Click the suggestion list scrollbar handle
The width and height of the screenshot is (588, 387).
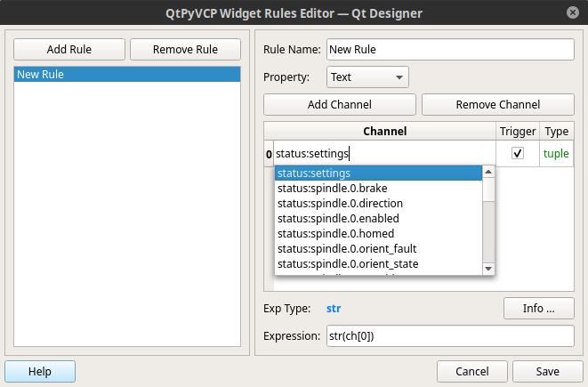pos(488,189)
